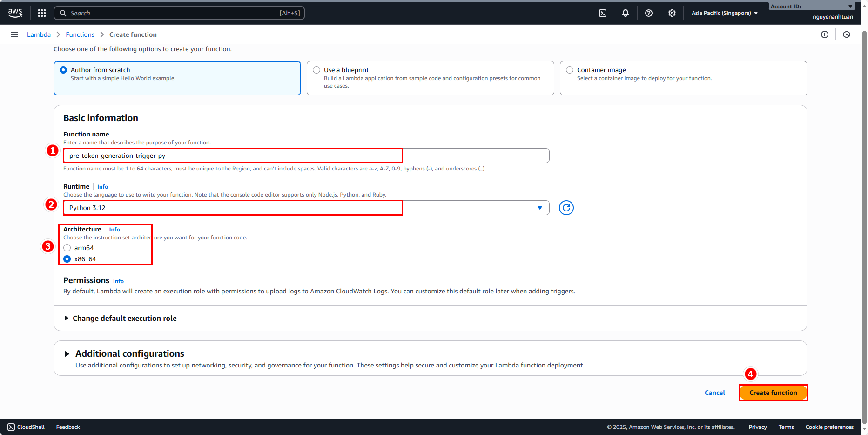Open the side navigation hamburger menu

coord(14,34)
